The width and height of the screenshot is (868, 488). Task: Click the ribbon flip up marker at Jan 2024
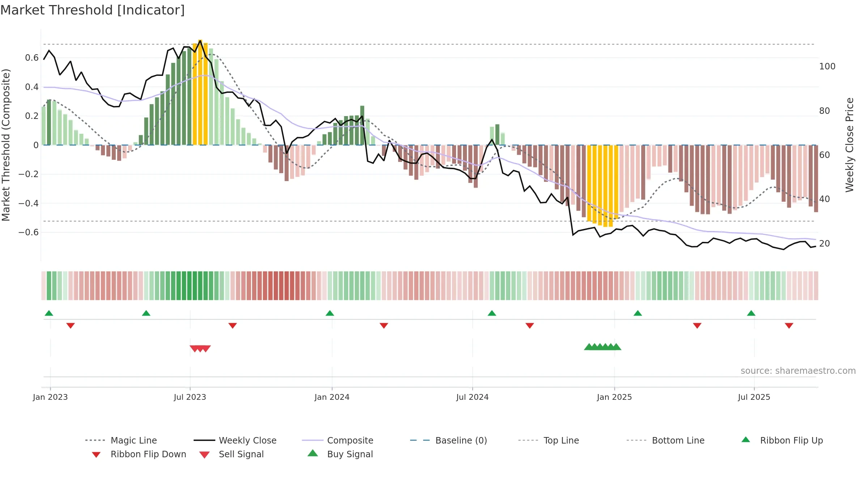[x=330, y=313]
